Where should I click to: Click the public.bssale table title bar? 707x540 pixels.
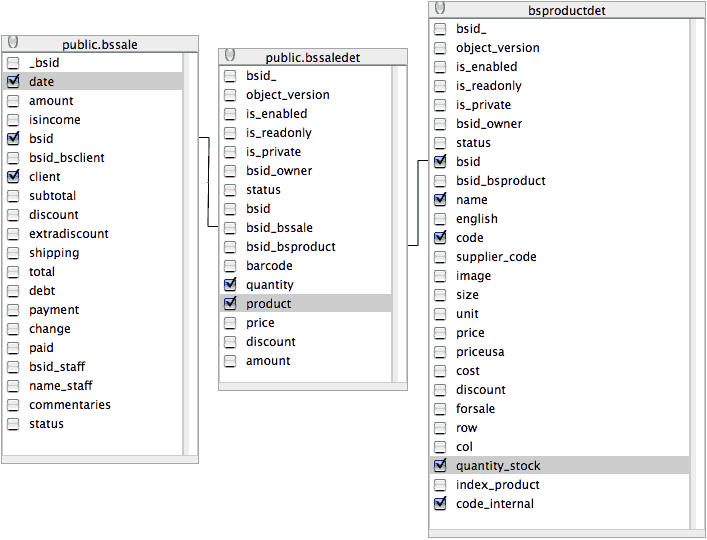click(x=100, y=44)
